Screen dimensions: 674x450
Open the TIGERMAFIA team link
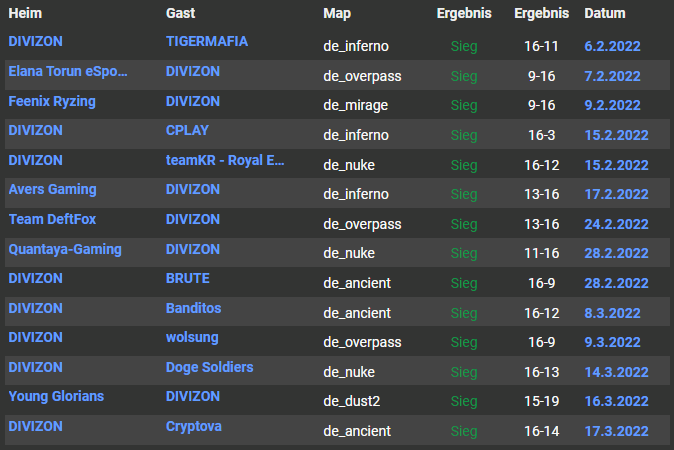point(206,42)
